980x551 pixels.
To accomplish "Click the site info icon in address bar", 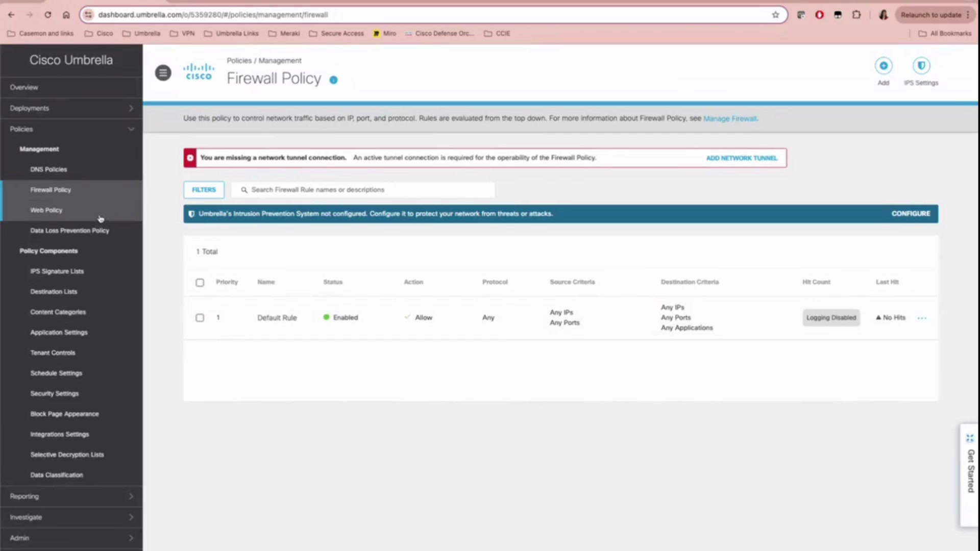I will [88, 15].
